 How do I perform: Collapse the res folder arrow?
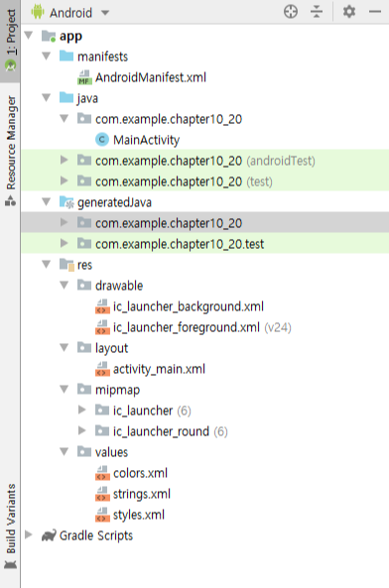47,265
